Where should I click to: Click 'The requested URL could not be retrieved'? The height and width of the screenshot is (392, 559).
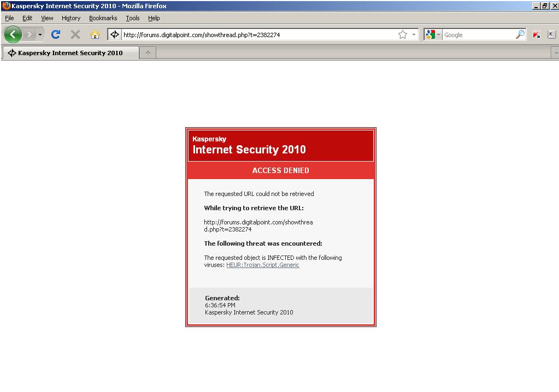(x=259, y=194)
